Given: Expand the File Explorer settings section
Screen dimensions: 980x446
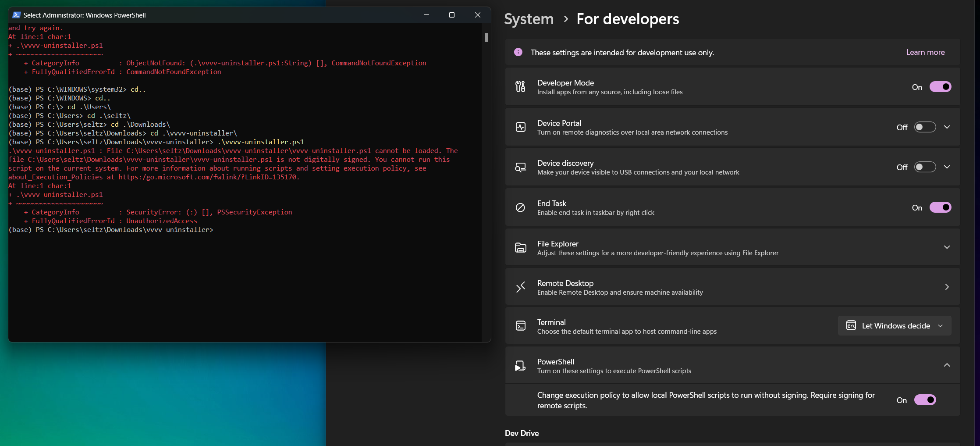Looking at the screenshot, I should click(947, 247).
